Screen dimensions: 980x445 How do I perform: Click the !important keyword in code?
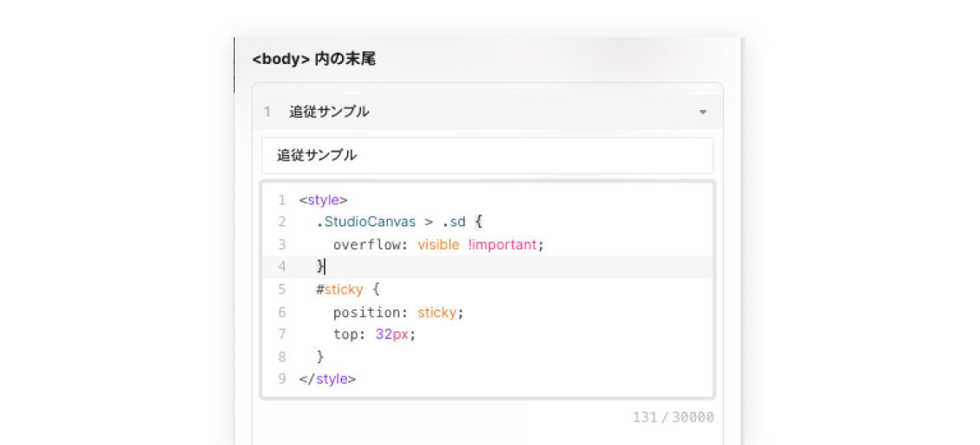pyautogui.click(x=502, y=244)
